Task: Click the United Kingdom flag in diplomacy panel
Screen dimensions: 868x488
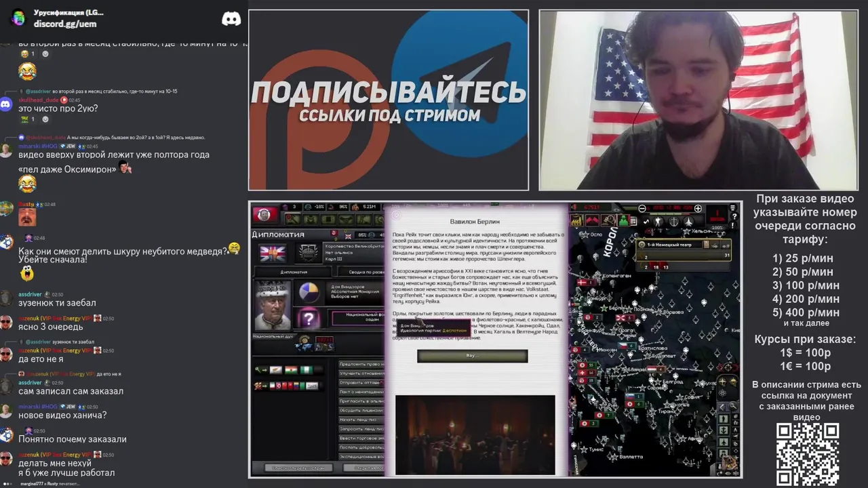Action: (273, 253)
